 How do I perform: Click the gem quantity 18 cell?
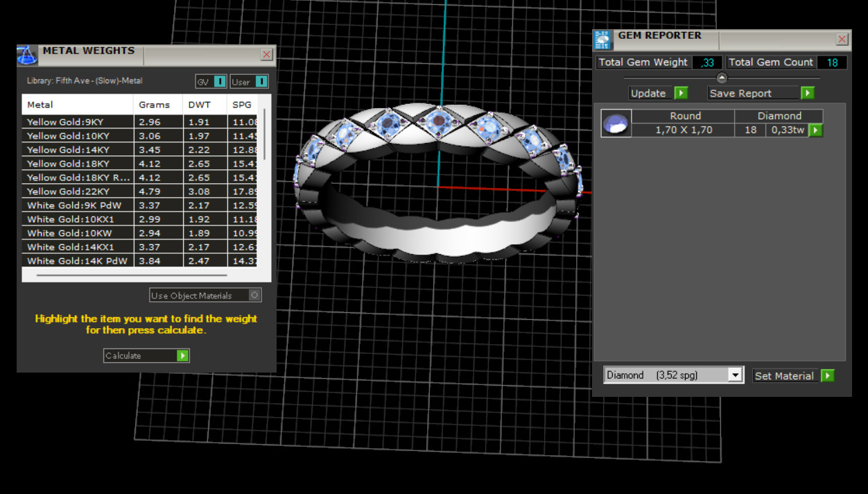click(x=750, y=130)
